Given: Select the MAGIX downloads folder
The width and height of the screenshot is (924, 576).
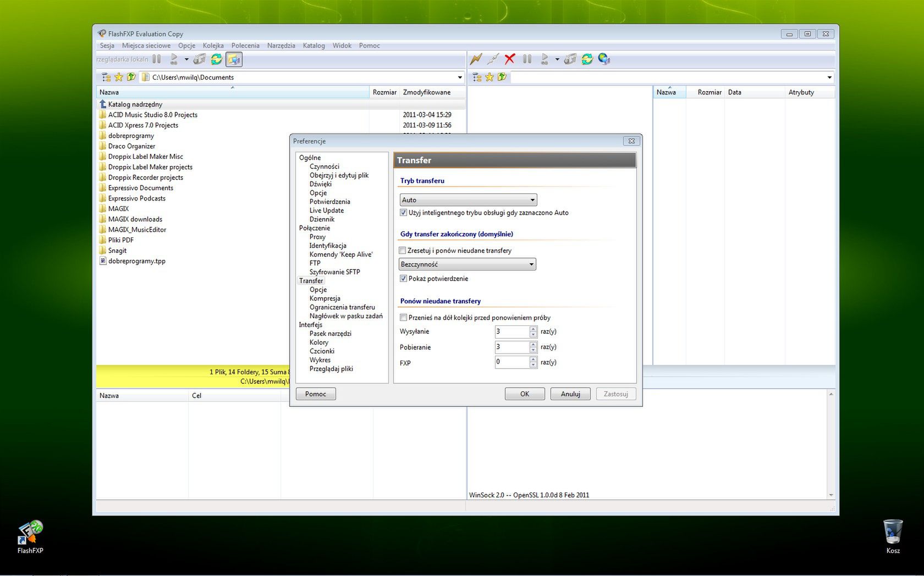Looking at the screenshot, I should point(130,219).
